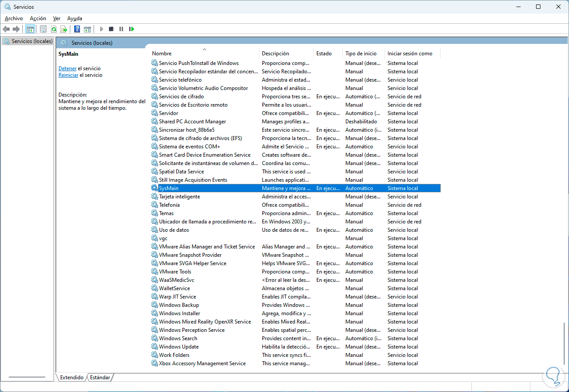Refresh the services list via toolbar icon

click(x=54, y=29)
